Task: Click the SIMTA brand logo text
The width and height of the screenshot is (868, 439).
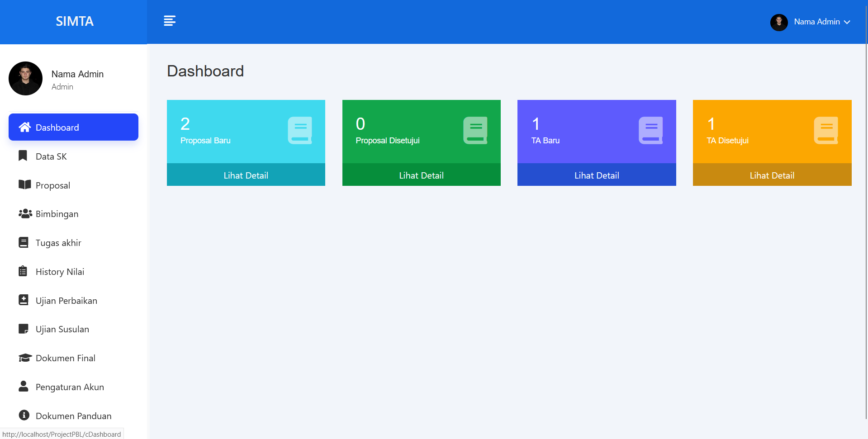Action: 75,21
